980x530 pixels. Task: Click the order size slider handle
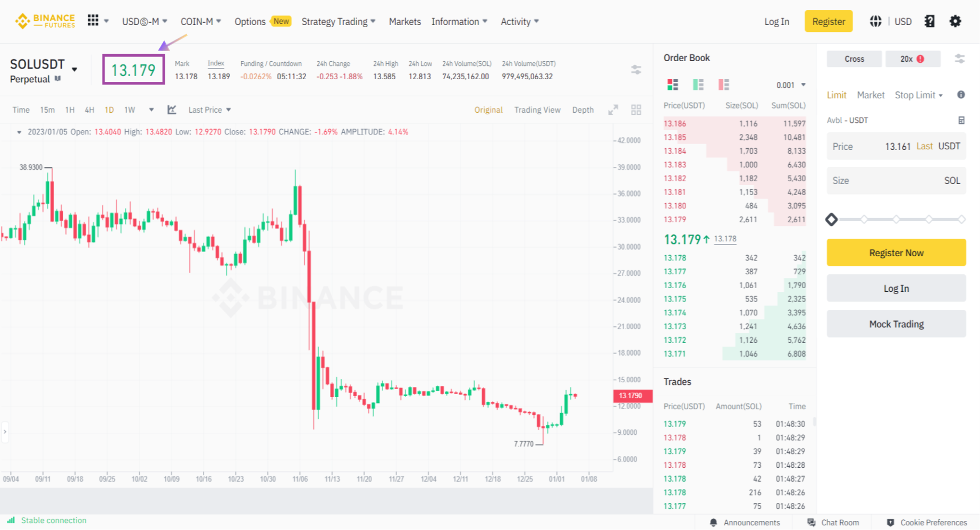[x=832, y=219]
